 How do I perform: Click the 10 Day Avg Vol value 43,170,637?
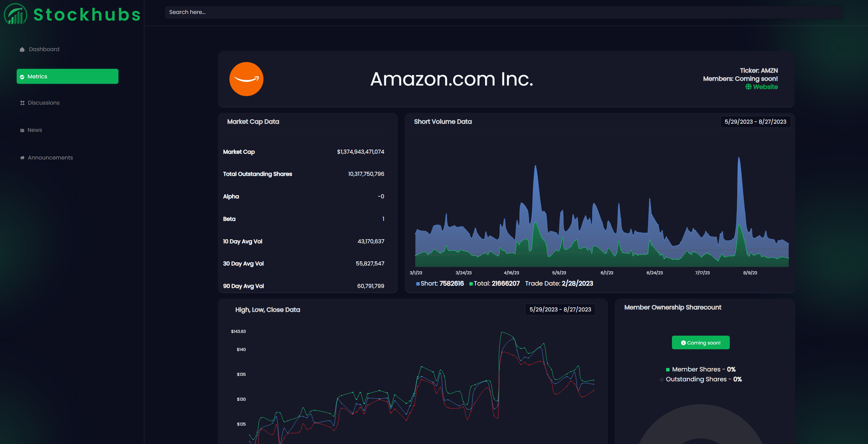(371, 242)
